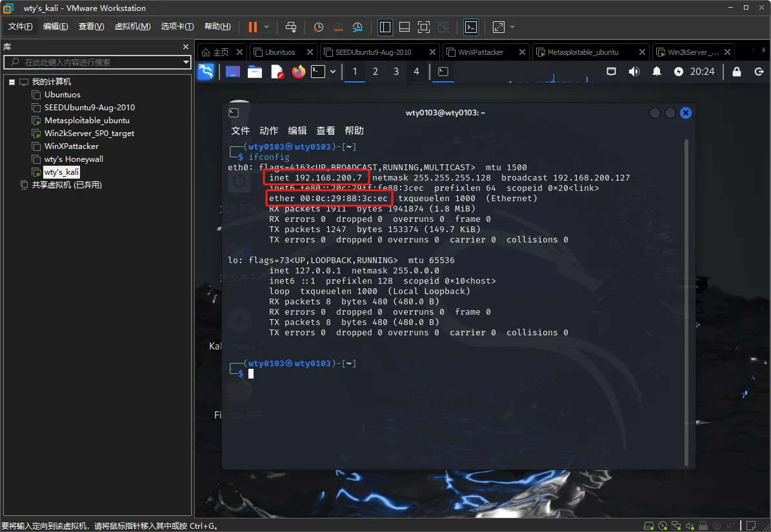The width and height of the screenshot is (771, 532).
Task: Close the SEEDUbuntu9-Aug-2010 tab
Action: 432,52
